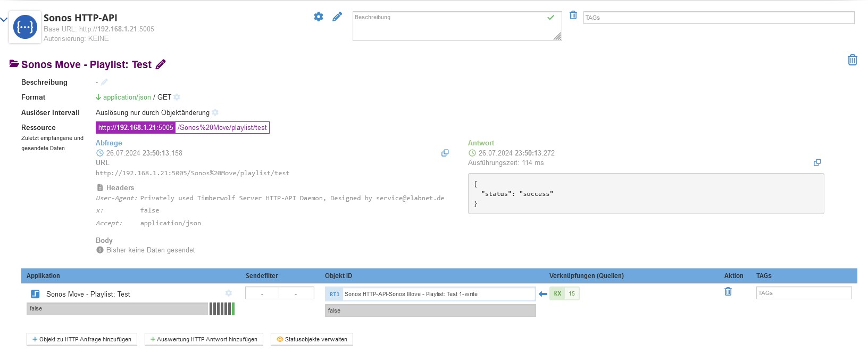Click the Sendefilter column header

(262, 276)
